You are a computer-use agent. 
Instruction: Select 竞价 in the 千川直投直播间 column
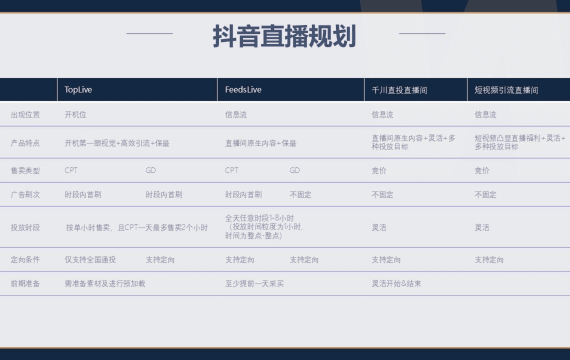pos(379,171)
